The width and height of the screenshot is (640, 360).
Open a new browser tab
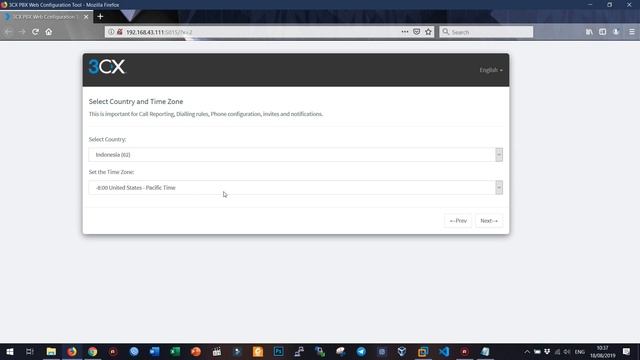100,17
